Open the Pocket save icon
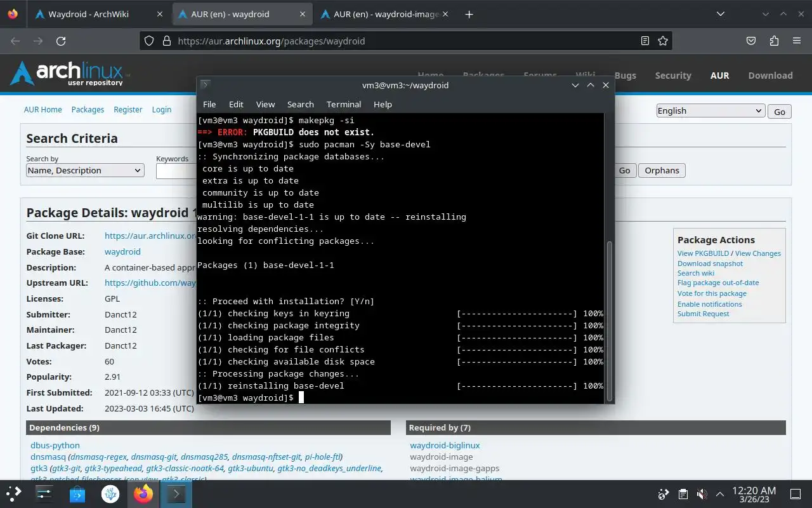 pyautogui.click(x=751, y=41)
